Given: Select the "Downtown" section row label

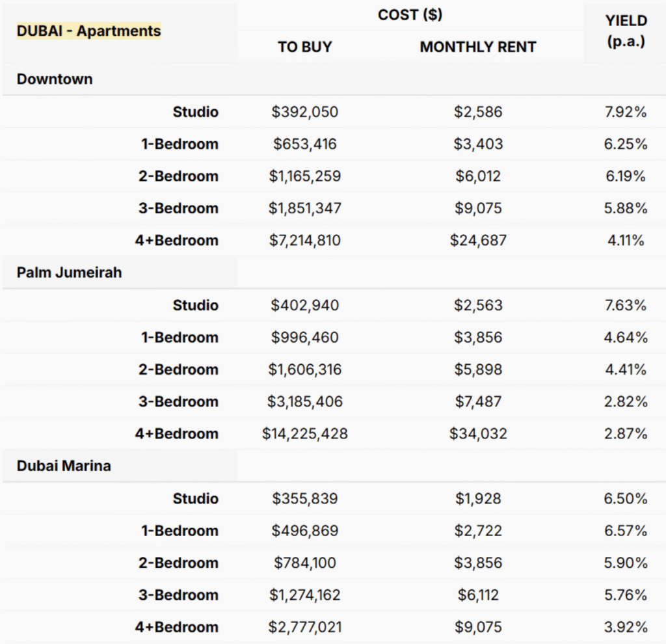Looking at the screenshot, I should (55, 79).
